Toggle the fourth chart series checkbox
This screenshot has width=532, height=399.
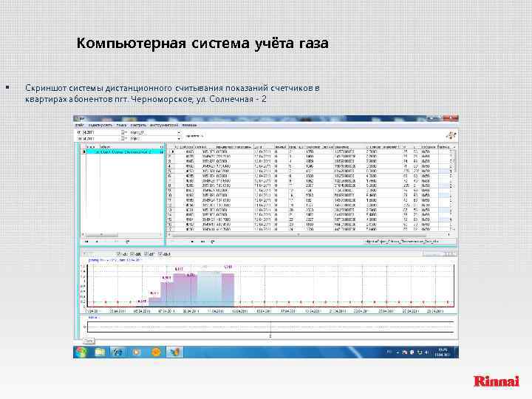point(160,253)
